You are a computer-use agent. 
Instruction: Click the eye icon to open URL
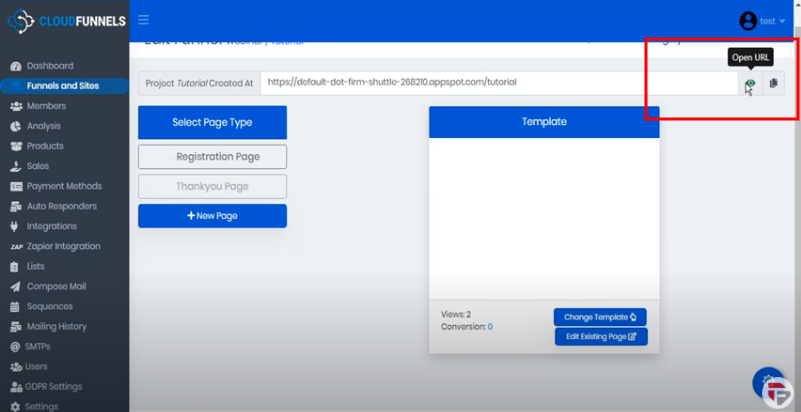pyautogui.click(x=749, y=84)
